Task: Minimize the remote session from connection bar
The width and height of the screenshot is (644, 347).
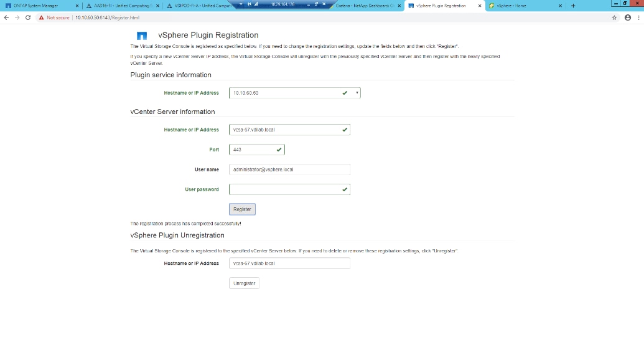Action: coord(309,4)
